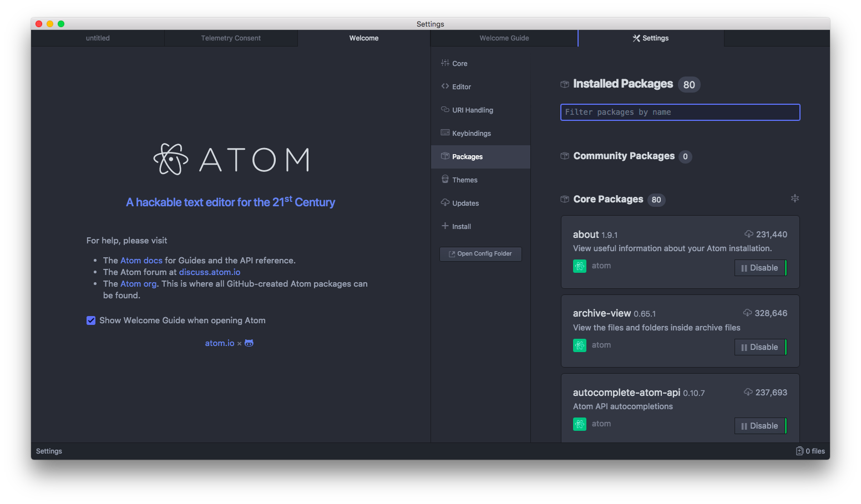861x504 pixels.
Task: Click the Installed Packages 80 count badge
Action: pos(689,85)
